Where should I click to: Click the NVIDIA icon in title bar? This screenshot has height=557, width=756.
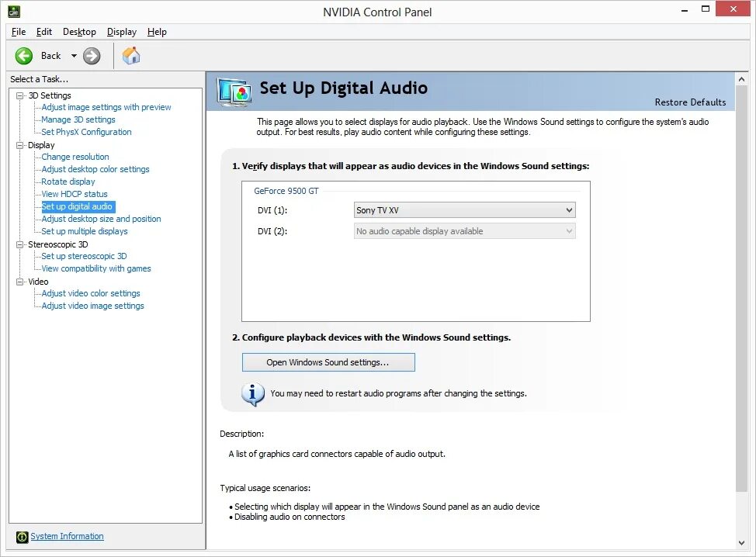[x=13, y=11]
